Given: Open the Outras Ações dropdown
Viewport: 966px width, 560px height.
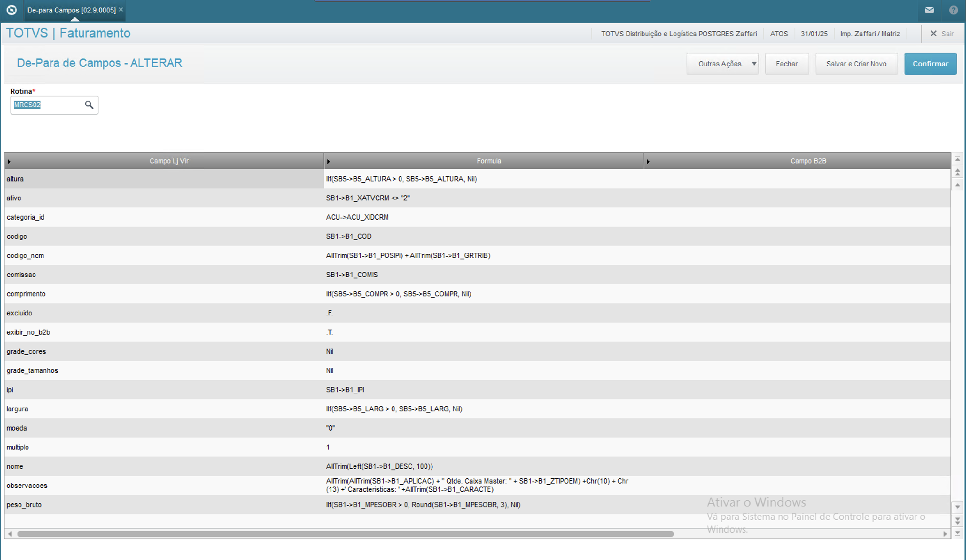Looking at the screenshot, I should tap(722, 64).
